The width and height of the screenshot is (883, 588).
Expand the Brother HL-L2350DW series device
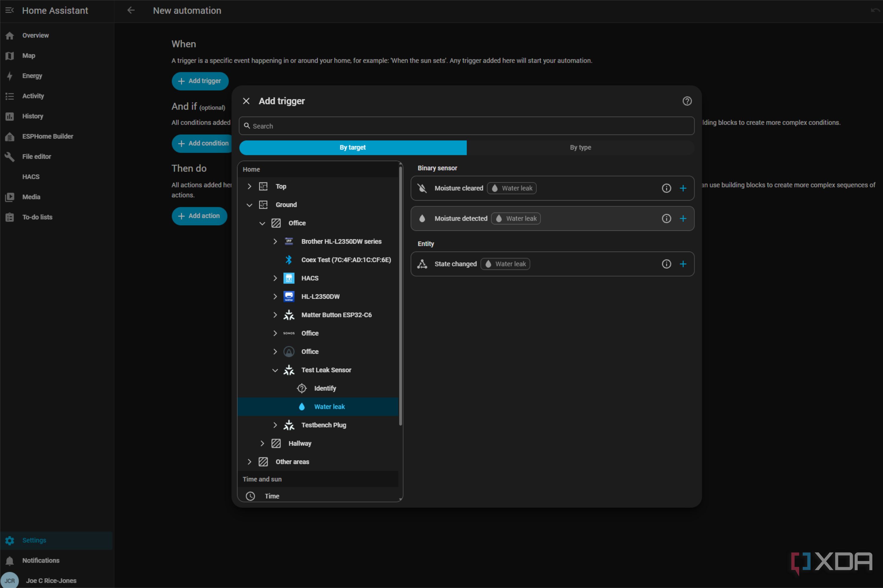coord(275,241)
